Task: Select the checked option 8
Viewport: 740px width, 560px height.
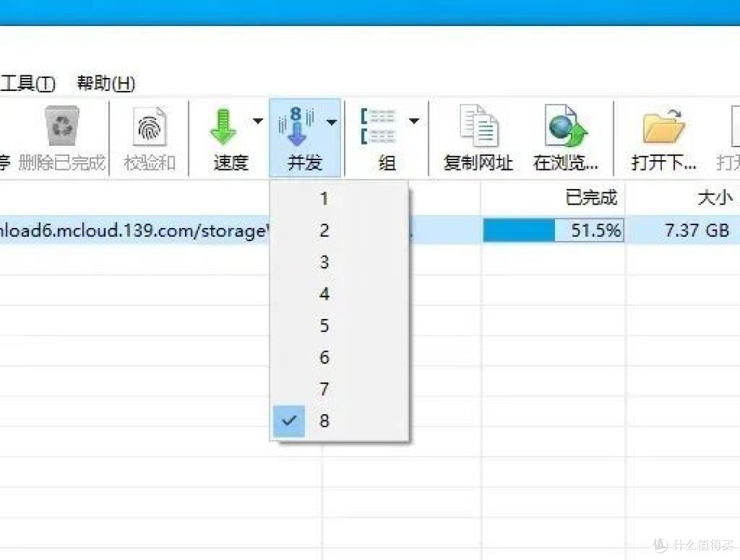Action: 339,420
